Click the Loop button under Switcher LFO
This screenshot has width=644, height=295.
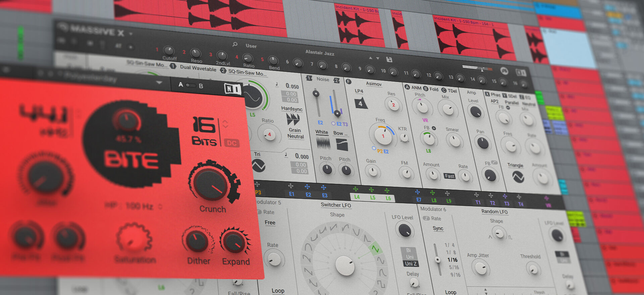point(278,291)
